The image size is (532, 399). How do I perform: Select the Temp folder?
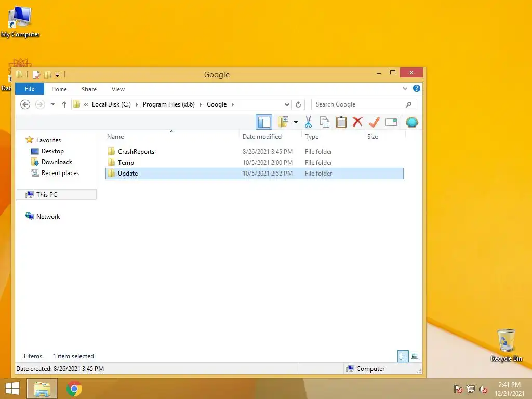click(x=126, y=163)
